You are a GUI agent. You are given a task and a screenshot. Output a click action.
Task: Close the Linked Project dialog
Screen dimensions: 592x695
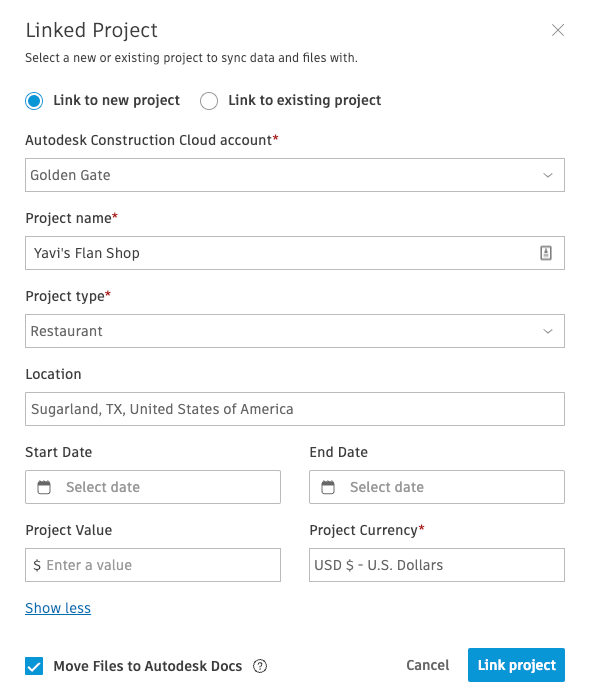557,30
